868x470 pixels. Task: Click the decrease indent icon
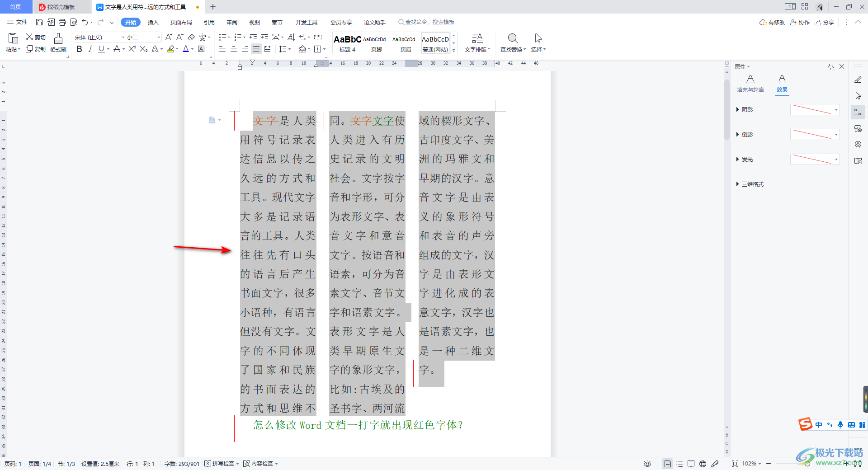click(x=253, y=37)
